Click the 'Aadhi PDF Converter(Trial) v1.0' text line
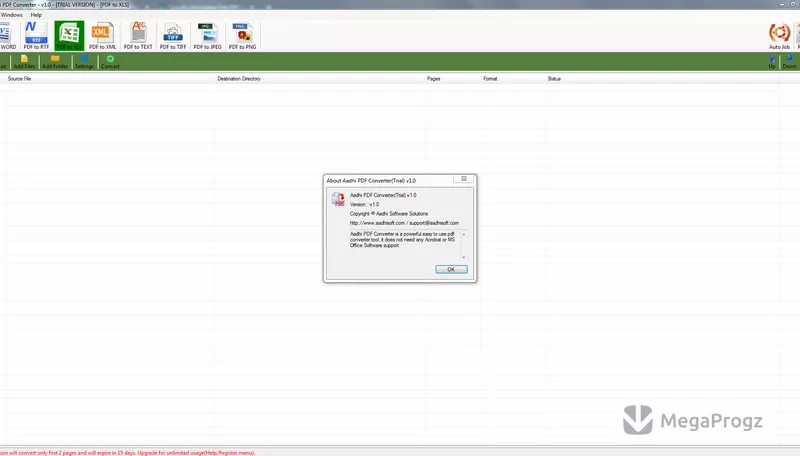This screenshot has height=456, width=800. click(383, 195)
